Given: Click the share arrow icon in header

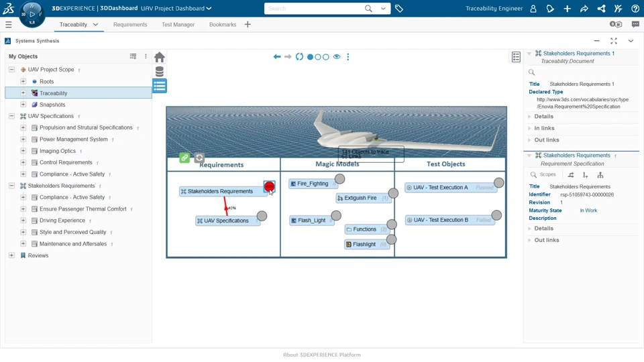Looking at the screenshot, I should point(584,9).
